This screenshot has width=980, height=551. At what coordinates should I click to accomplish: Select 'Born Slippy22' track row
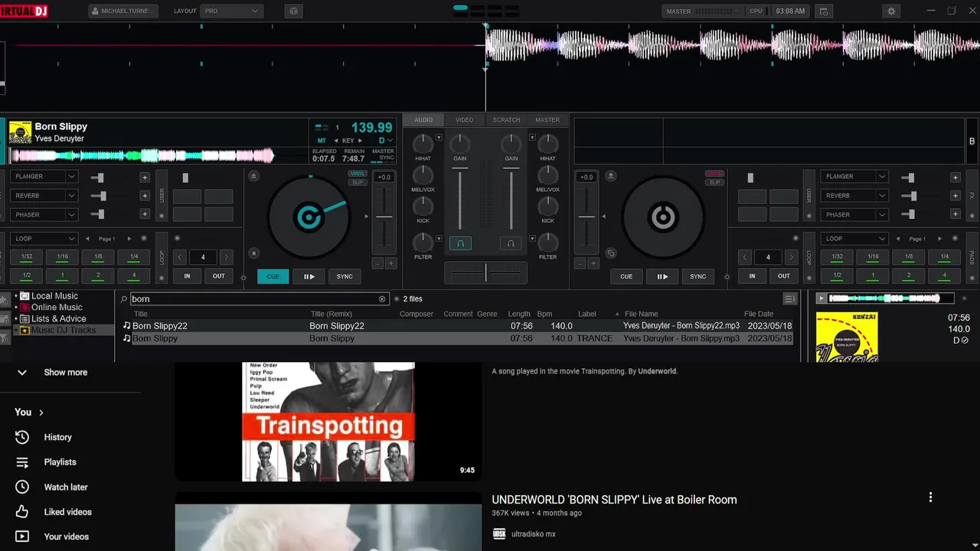pyautogui.click(x=462, y=326)
